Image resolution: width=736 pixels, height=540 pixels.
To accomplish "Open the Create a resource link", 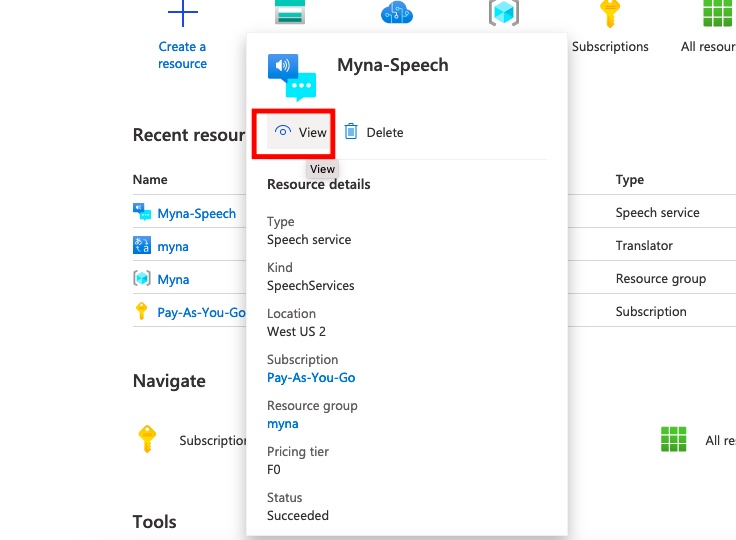I will pyautogui.click(x=183, y=55).
